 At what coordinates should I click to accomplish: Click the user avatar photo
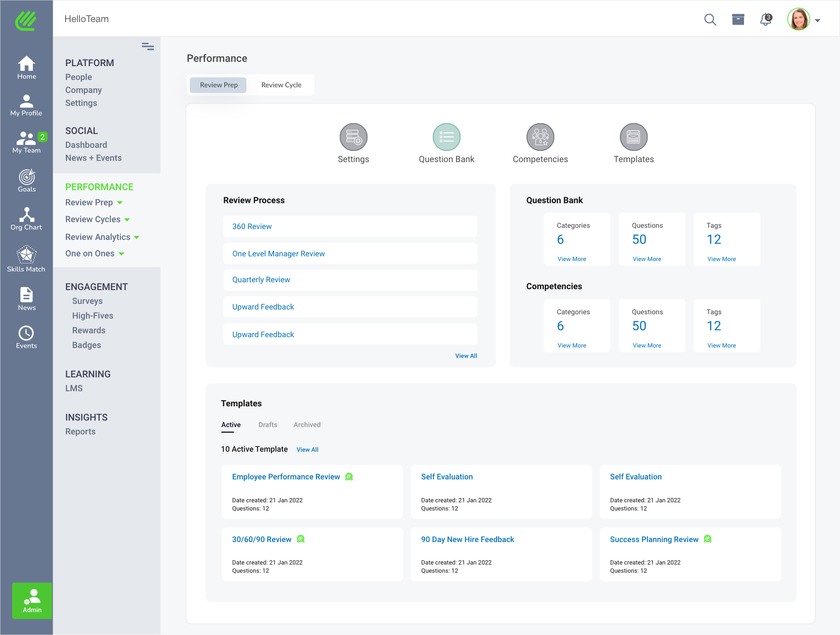[x=798, y=19]
